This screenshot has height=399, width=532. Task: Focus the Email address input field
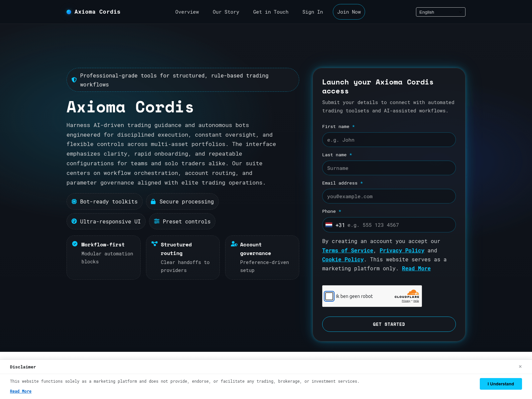point(389,196)
